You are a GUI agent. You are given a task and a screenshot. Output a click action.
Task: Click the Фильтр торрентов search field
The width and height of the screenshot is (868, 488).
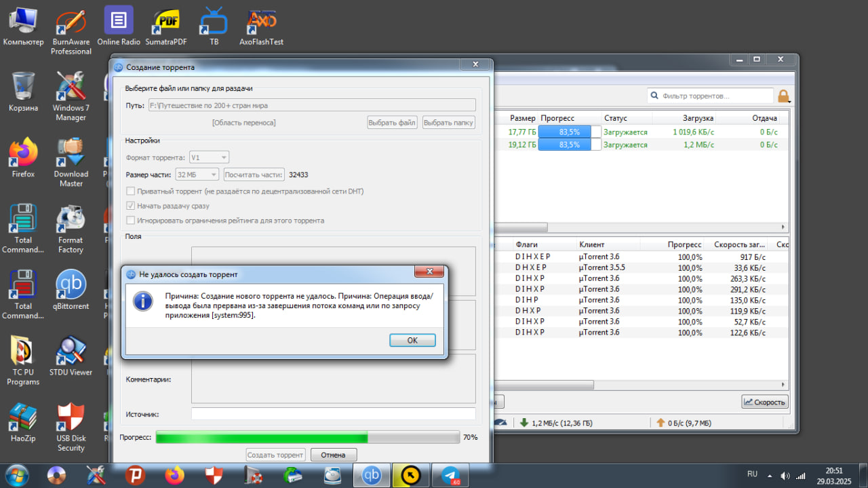click(710, 96)
